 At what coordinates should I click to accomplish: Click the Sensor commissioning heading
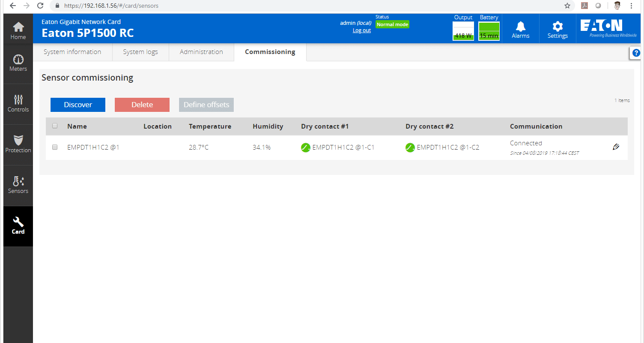point(87,78)
